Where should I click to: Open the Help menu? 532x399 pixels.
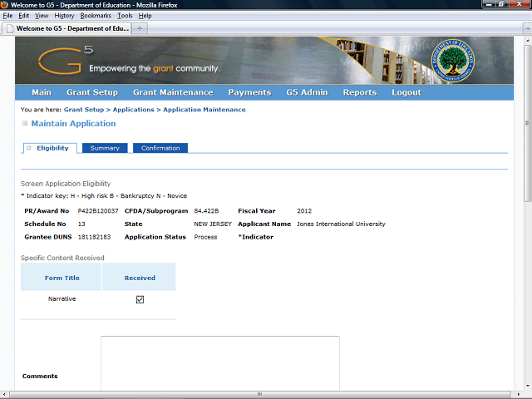(145, 16)
